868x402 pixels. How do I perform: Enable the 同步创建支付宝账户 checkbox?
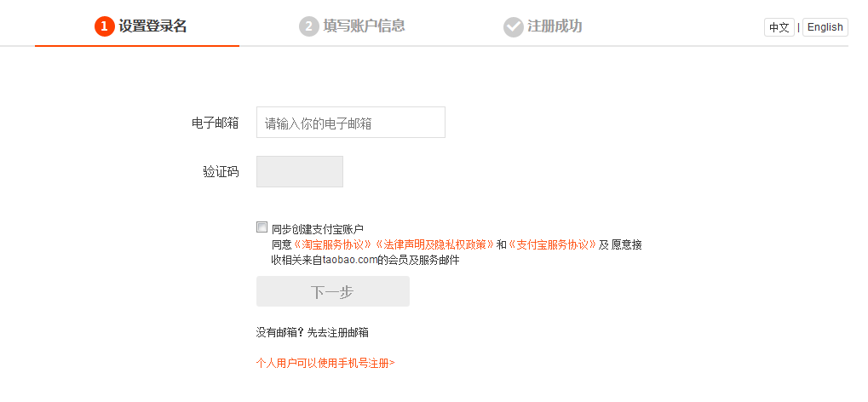point(262,227)
